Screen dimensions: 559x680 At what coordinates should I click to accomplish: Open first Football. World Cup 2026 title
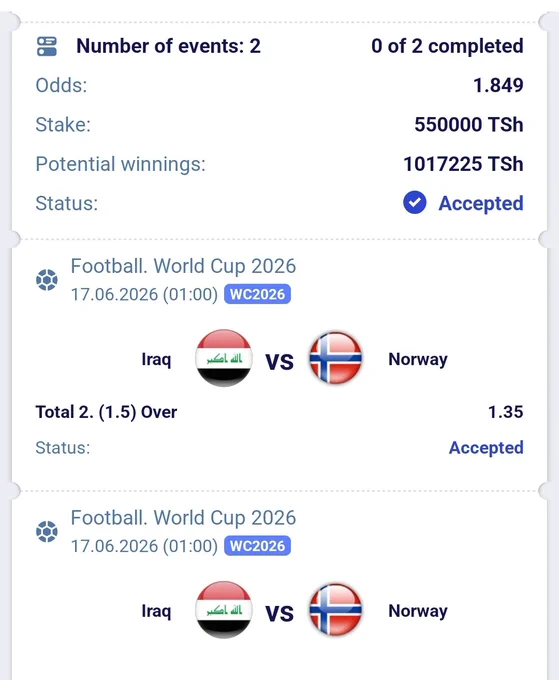(x=183, y=266)
